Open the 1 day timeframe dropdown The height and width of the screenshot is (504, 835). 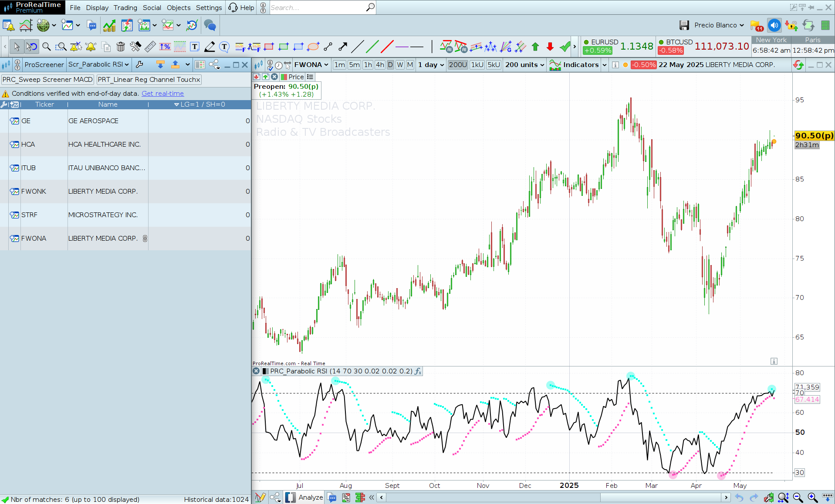[431, 64]
